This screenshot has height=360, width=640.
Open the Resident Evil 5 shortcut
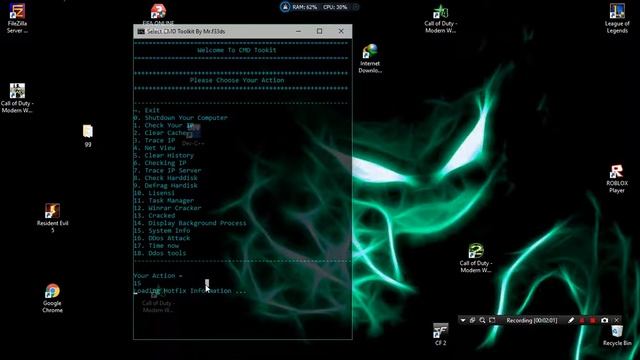tap(52, 218)
